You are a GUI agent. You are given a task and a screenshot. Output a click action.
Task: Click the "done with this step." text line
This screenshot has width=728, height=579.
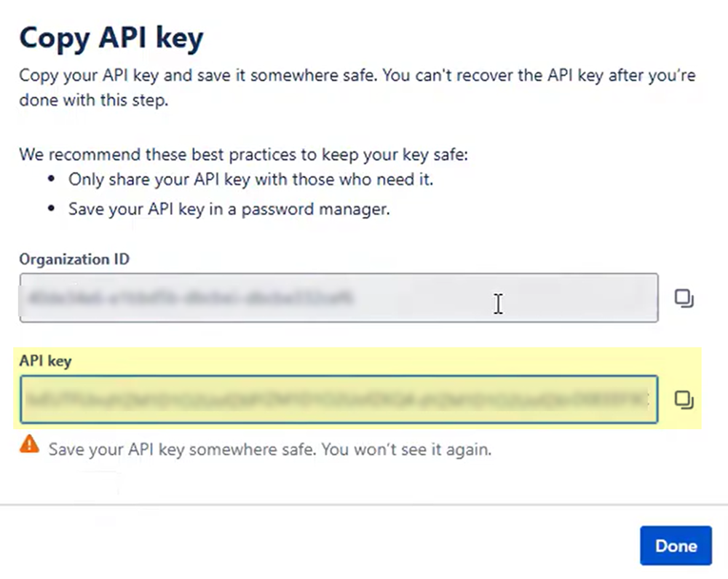93,101
